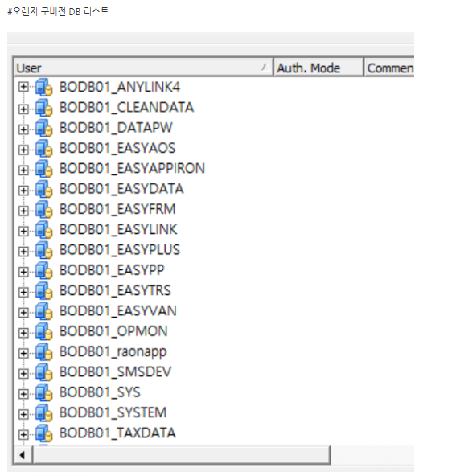Expand the BODB01_EASYAPPIRON tree node
464x476 pixels.
[x=23, y=170]
